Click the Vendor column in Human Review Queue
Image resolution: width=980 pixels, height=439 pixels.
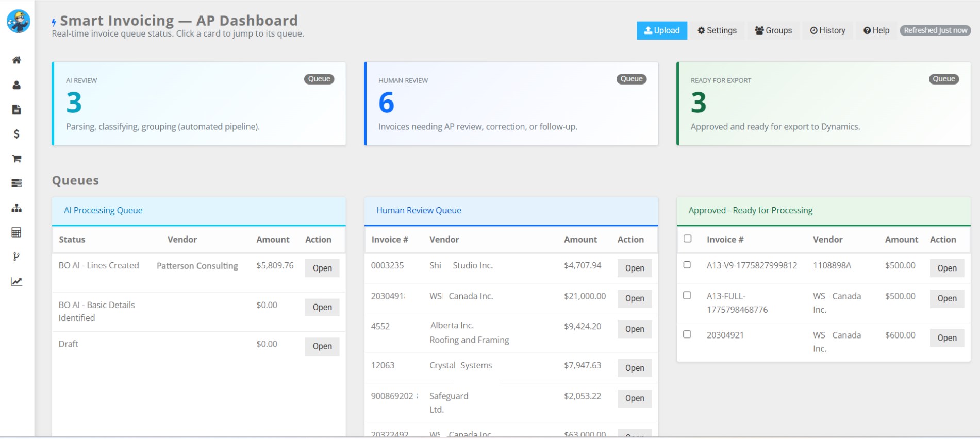point(444,240)
